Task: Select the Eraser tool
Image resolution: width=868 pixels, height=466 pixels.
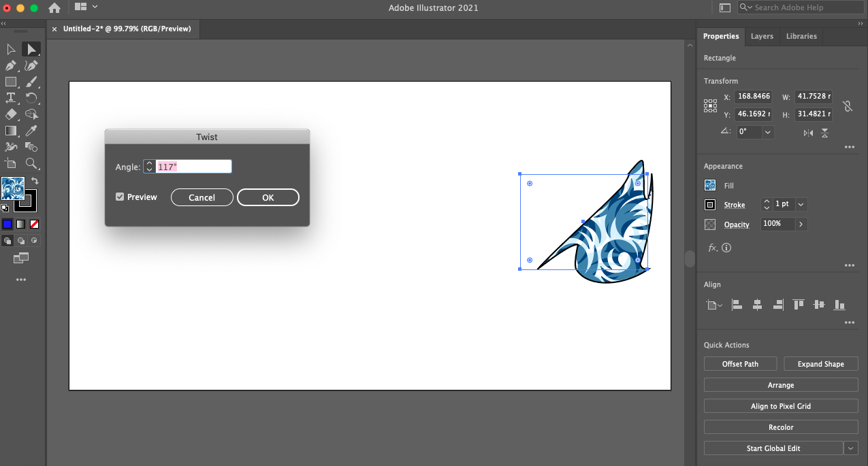Action: 11,114
